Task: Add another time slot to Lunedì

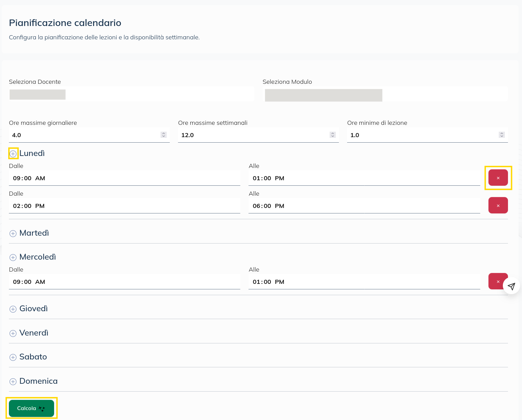Action: [x=13, y=154]
